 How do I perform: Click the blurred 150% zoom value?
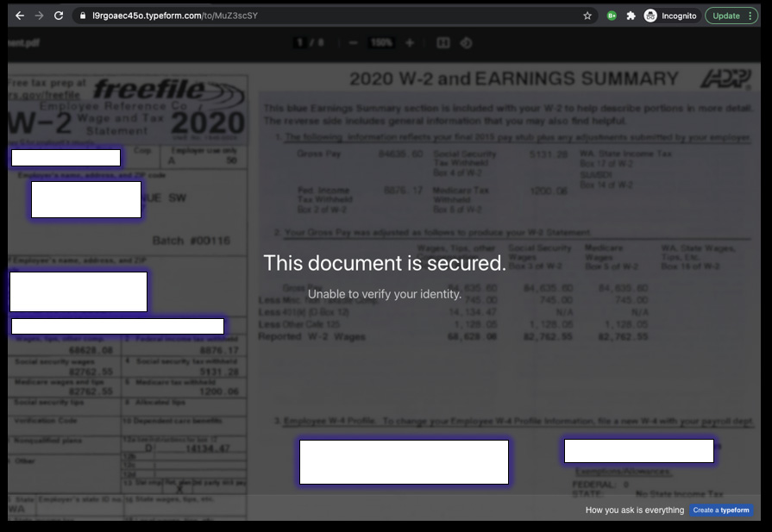(381, 43)
